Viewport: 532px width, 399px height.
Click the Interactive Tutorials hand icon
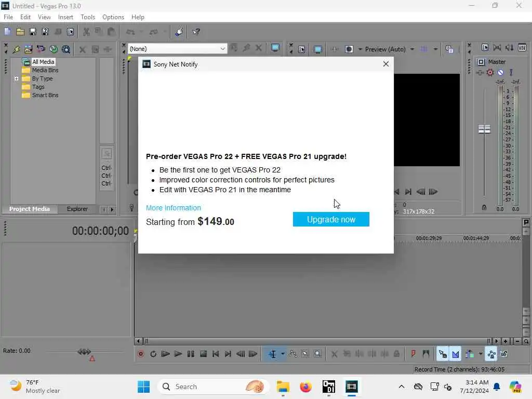tap(179, 32)
